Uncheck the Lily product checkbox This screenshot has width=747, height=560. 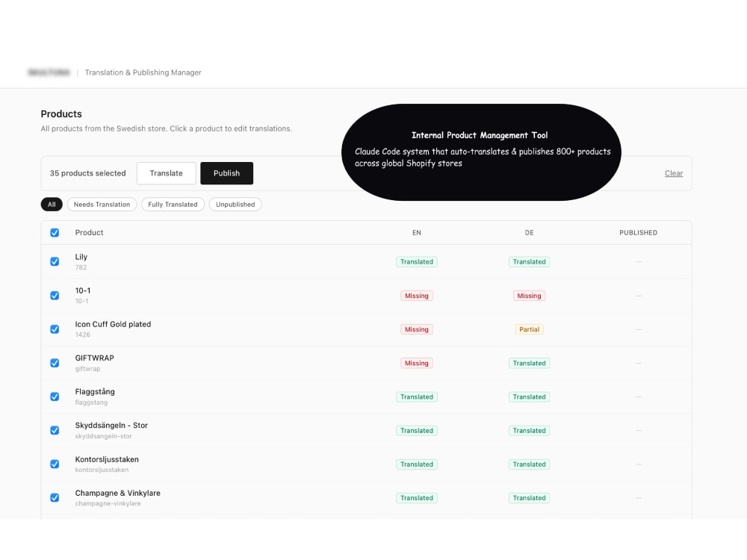pos(55,261)
